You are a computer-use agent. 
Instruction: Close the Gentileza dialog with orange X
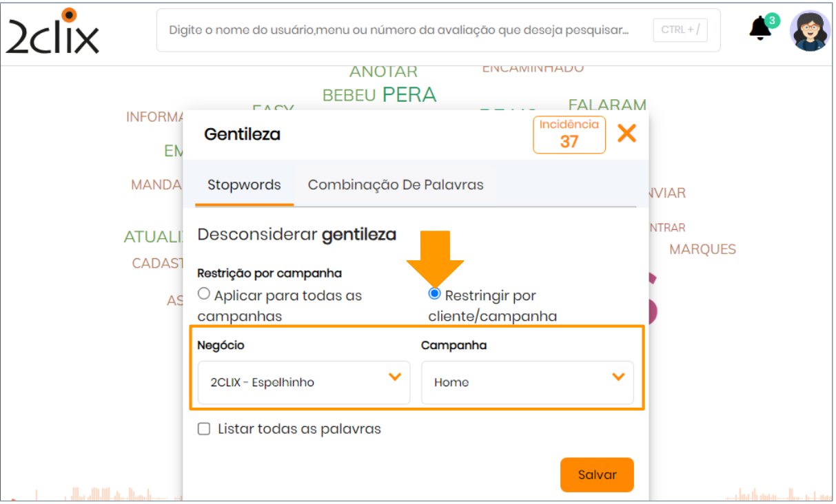(x=626, y=134)
